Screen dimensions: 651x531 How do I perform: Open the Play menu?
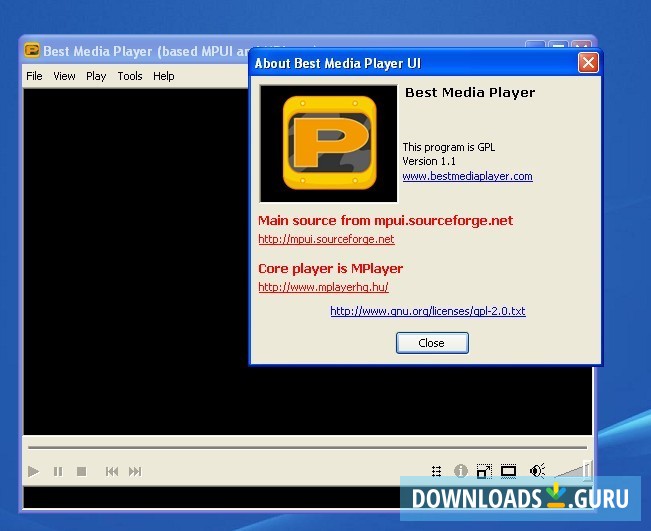[96, 76]
